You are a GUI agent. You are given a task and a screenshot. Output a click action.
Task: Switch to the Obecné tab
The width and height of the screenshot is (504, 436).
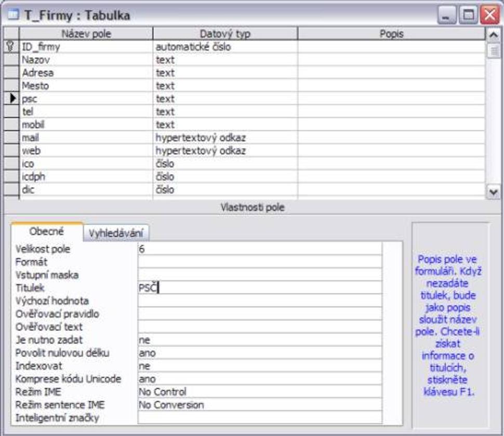point(47,231)
